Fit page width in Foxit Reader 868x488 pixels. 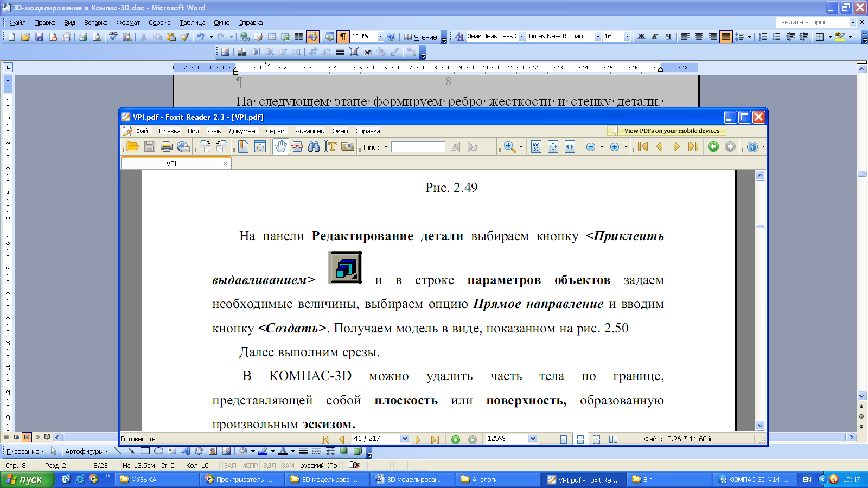(570, 147)
